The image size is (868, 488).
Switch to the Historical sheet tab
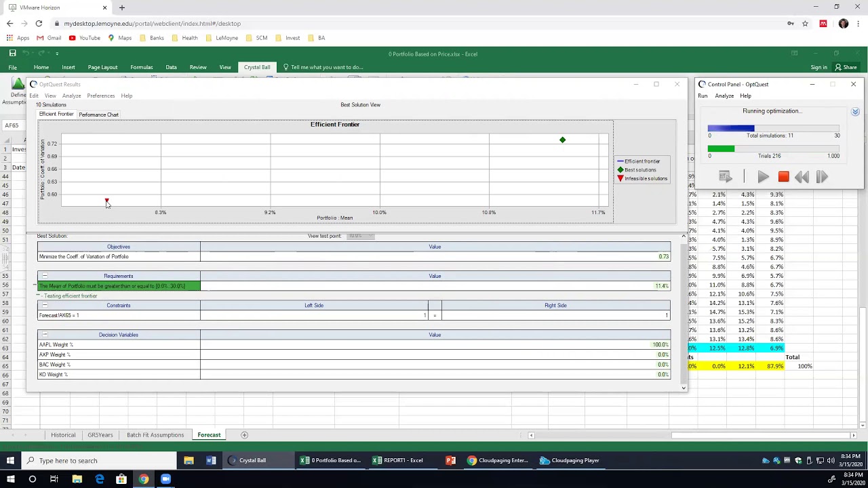[63, 435]
